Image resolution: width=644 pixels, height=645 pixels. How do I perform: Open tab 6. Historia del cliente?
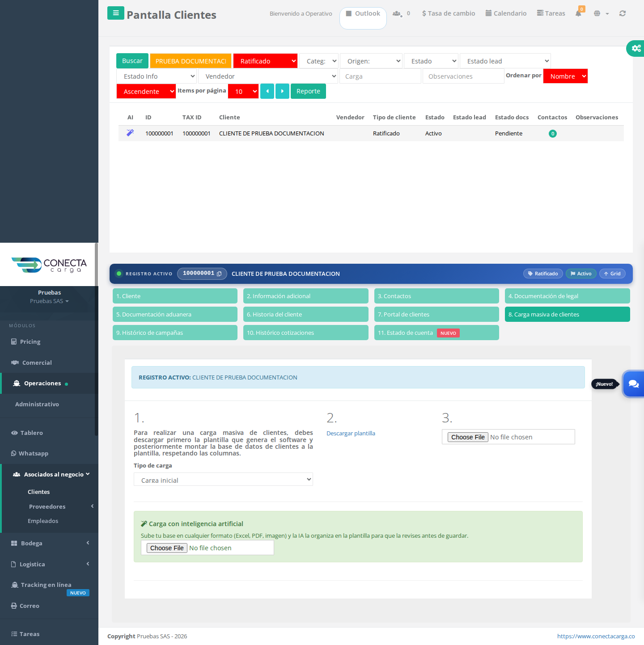point(306,314)
